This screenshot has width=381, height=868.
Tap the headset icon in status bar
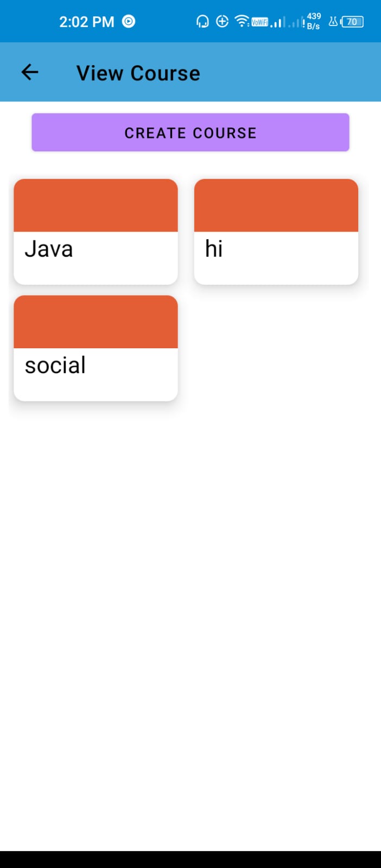point(202,22)
